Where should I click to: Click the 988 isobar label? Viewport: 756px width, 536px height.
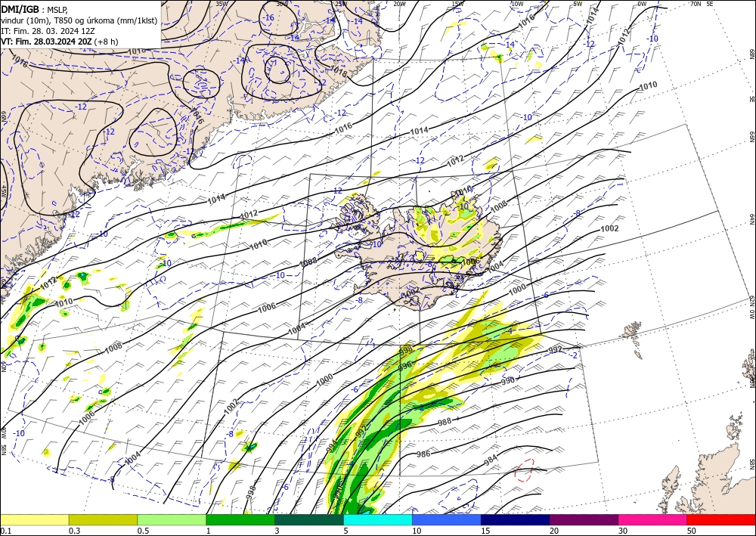pyautogui.click(x=445, y=422)
